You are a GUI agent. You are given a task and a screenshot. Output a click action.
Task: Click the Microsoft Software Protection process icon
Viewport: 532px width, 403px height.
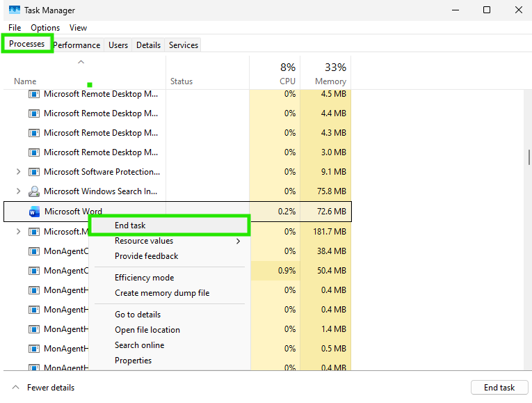pyautogui.click(x=34, y=172)
